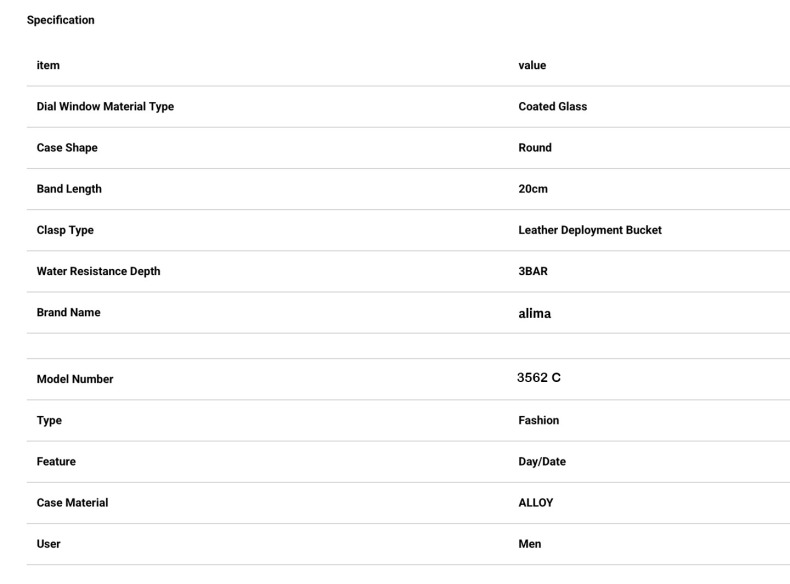Select the Case Shape row label
The image size is (790, 584).
[x=67, y=148]
